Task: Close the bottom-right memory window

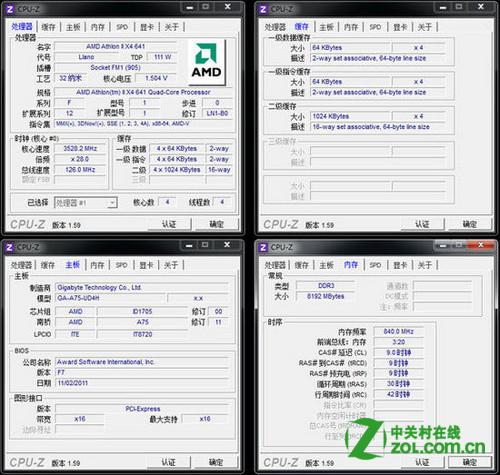Action: pyautogui.click(x=481, y=245)
